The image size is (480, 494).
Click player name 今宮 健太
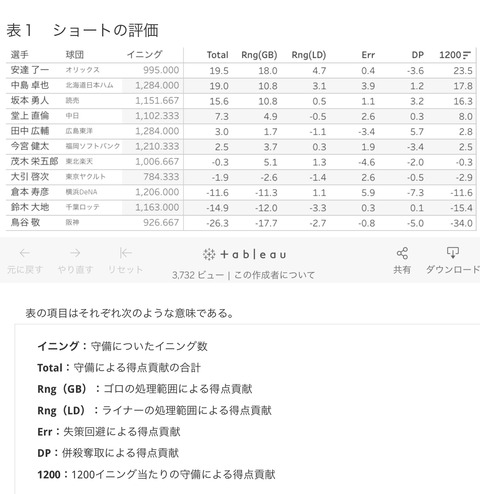click(30, 146)
